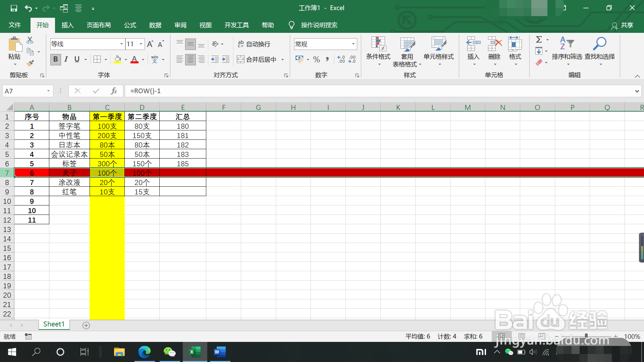Click the Increase Decimal icon

pos(341,59)
